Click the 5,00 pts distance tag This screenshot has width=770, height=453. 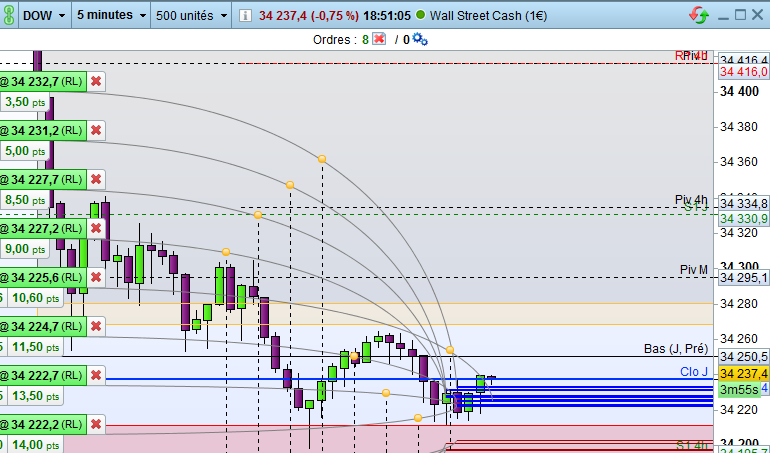25,151
